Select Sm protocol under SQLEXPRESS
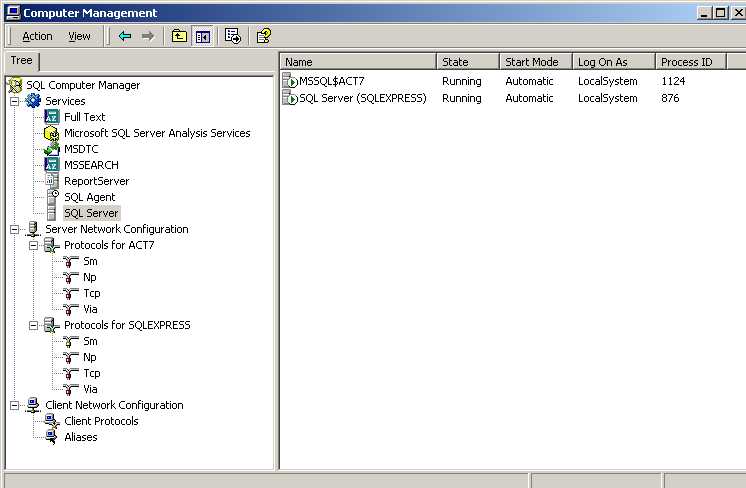The image size is (746, 488). (90, 341)
